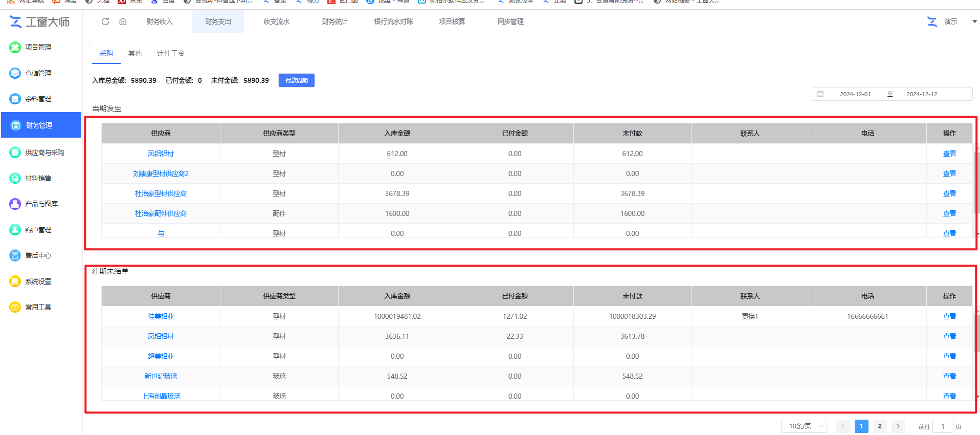Click the home icon beside refresh
Screen dimensions: 980x435
(123, 21)
